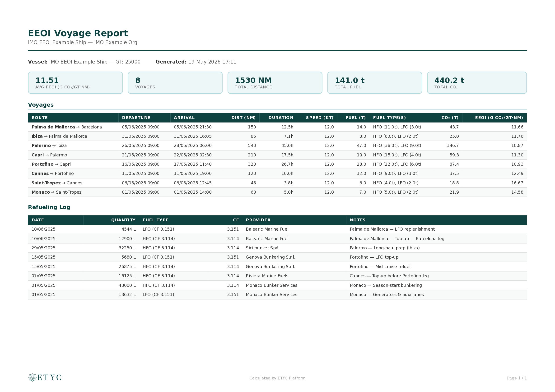Image resolution: width=555 pixels, height=392 pixels.
Task: Select the Capri → Palermo route
Action: (49, 155)
